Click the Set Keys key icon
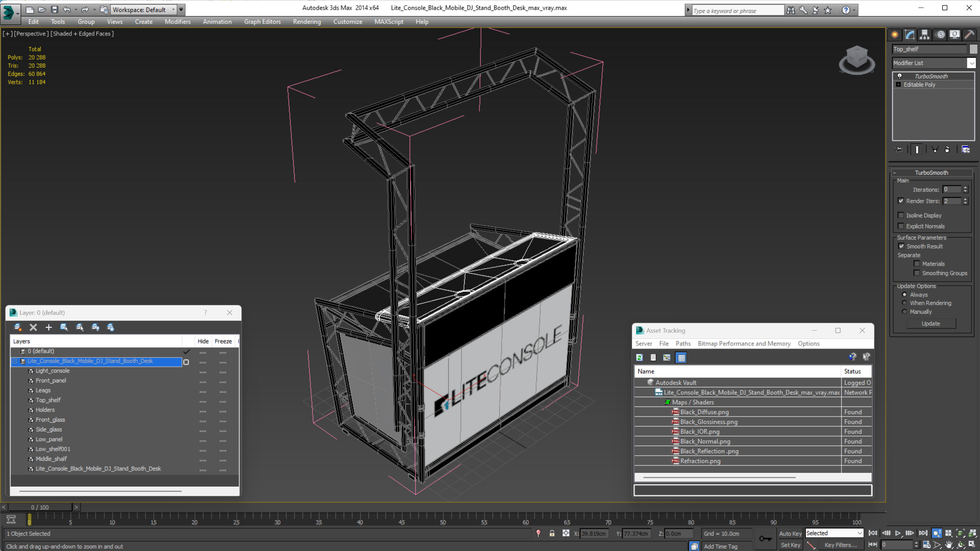This screenshot has height=551, width=980. coord(765,538)
